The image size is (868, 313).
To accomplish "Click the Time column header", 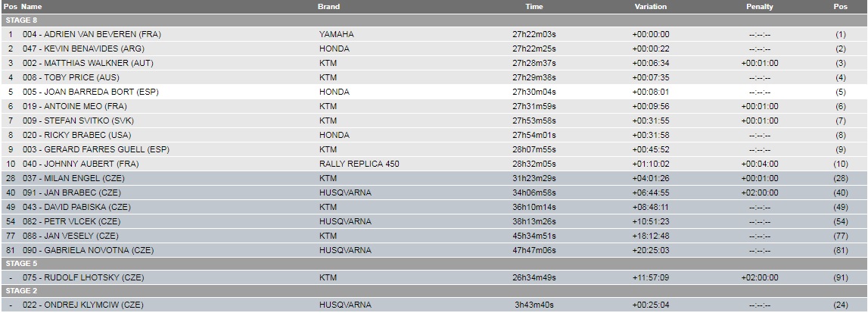I will (x=534, y=7).
